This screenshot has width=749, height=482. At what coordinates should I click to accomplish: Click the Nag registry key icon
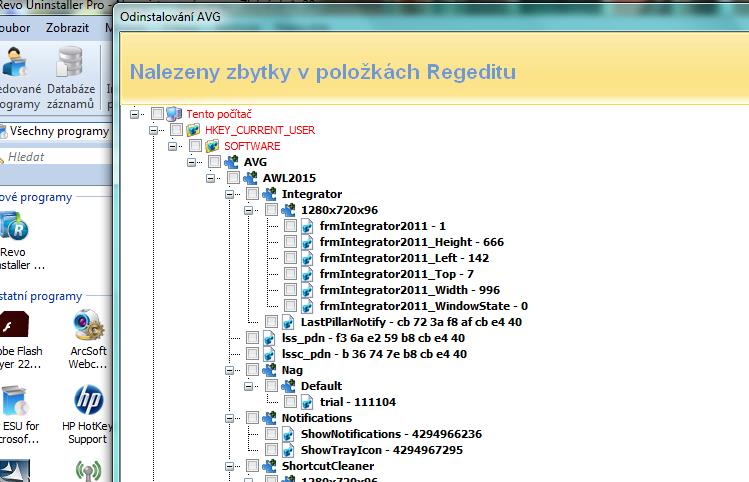[269, 370]
